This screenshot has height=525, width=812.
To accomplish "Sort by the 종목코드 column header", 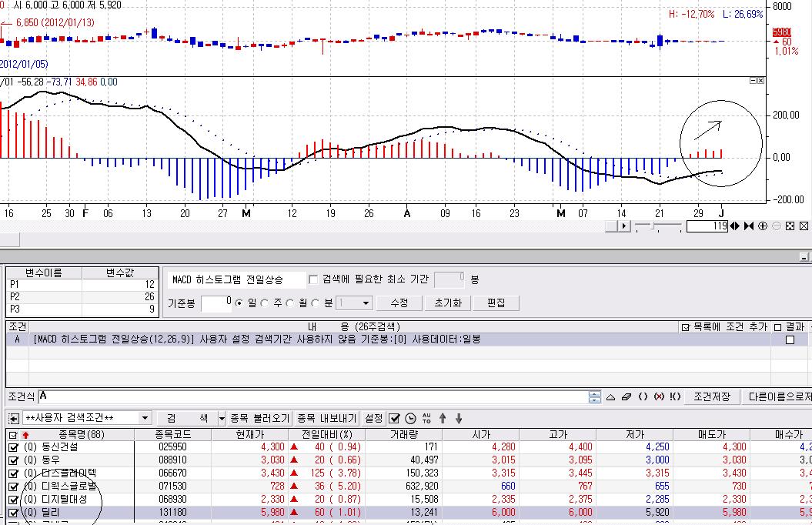I will click(x=173, y=435).
